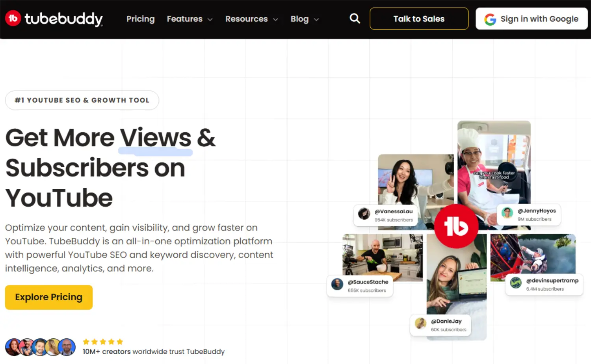Click the red TubeBuddy badge in the collage

coord(456,226)
